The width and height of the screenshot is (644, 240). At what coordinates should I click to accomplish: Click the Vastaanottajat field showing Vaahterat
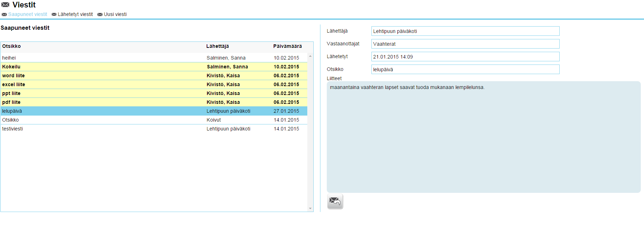(465, 44)
